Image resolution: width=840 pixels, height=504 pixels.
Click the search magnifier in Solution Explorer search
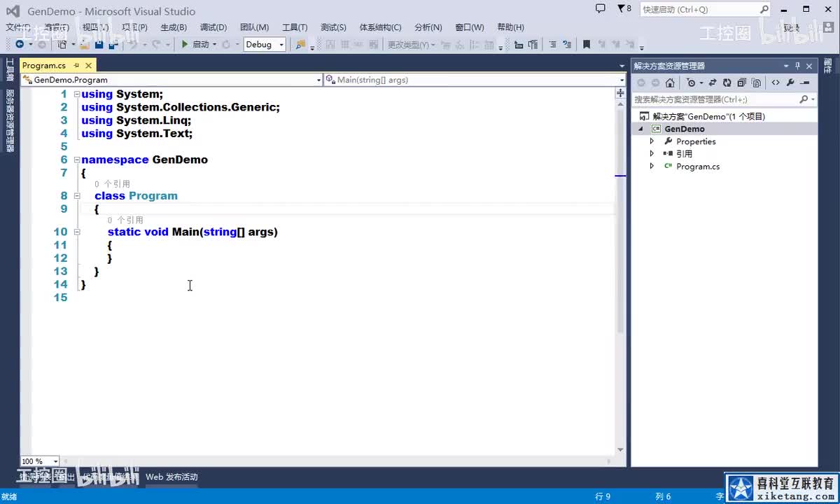pyautogui.click(x=804, y=99)
